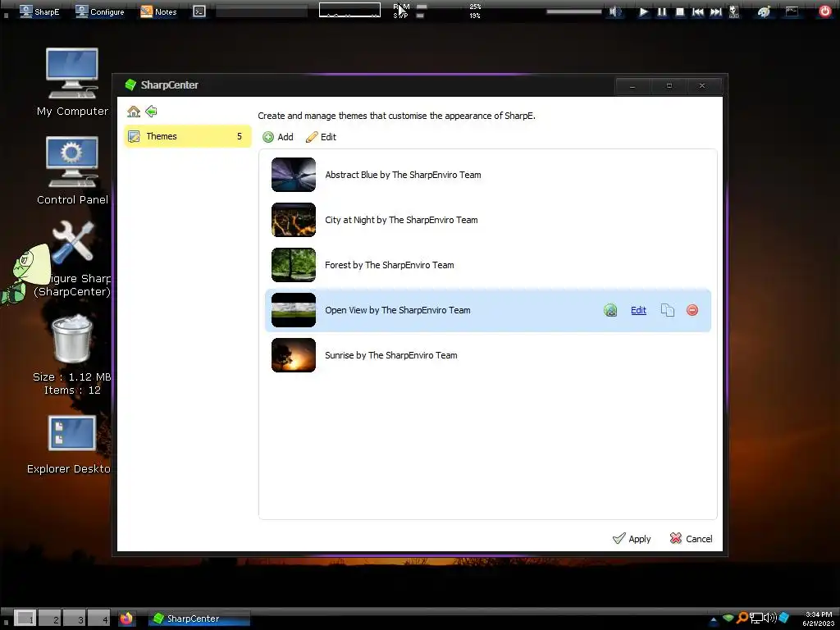The width and height of the screenshot is (840, 630).
Task: Click 'City at Night by The SharpEnviro Team' text
Action: coord(401,220)
